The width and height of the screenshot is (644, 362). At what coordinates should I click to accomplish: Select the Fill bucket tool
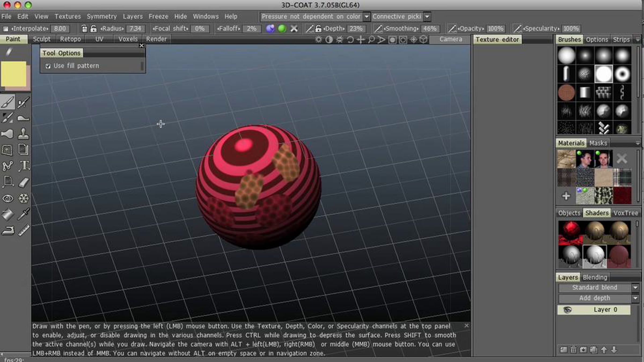[x=8, y=214]
